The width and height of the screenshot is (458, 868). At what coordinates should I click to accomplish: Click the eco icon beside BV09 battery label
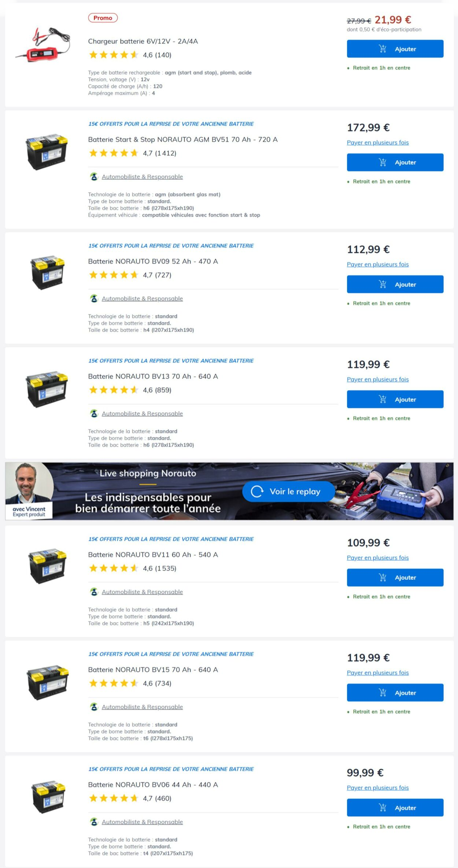(x=94, y=299)
